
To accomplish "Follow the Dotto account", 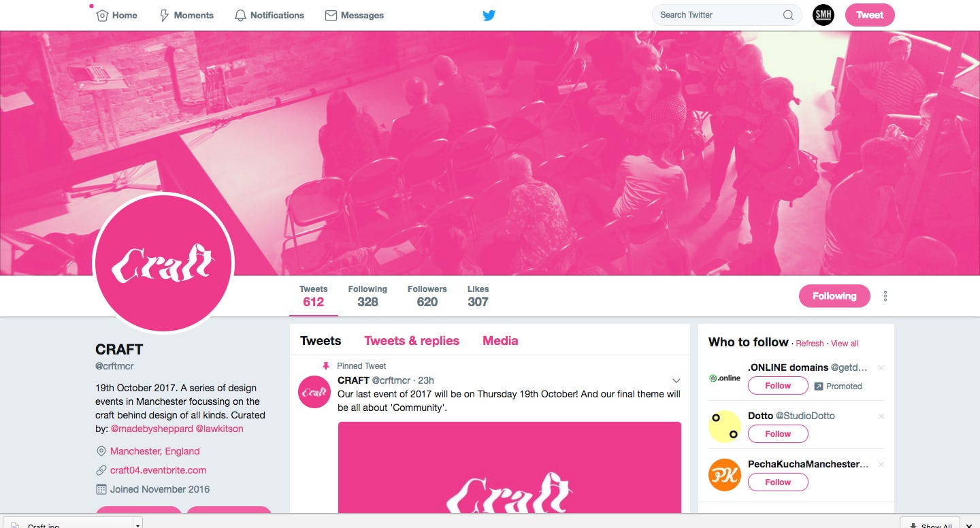I will tap(778, 433).
